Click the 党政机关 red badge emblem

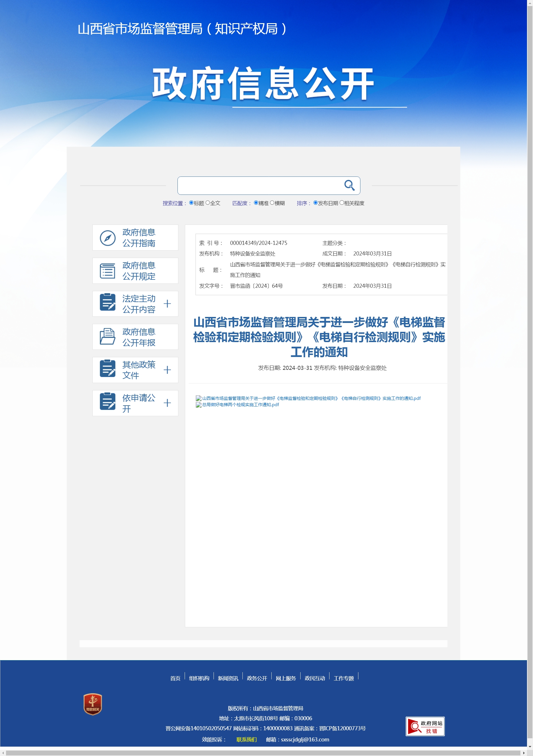pos(92,704)
